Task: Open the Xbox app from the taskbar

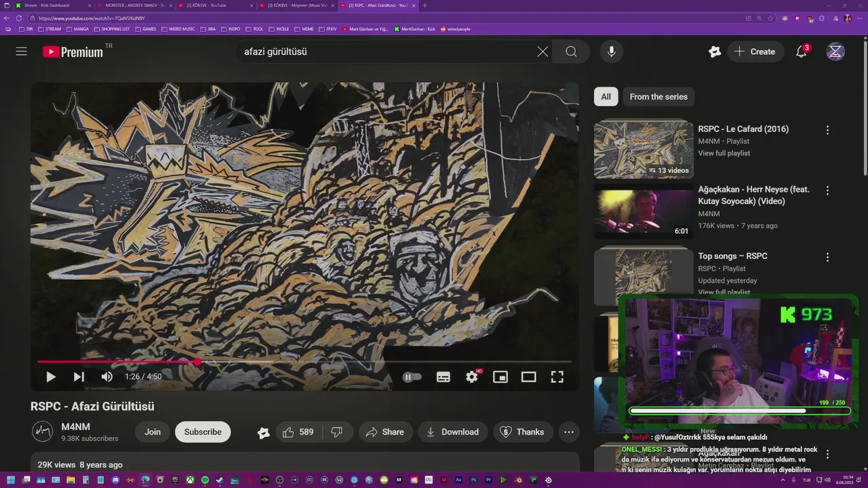Action: pyautogui.click(x=190, y=480)
